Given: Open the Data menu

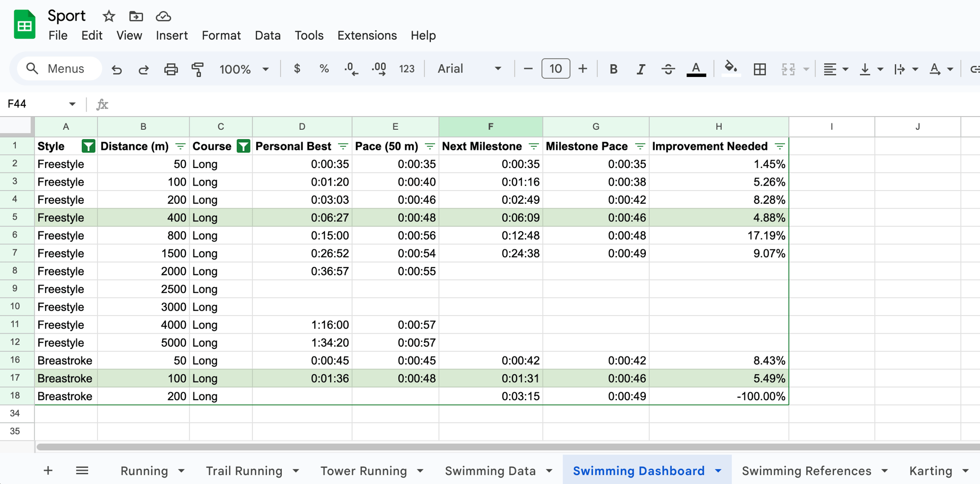Looking at the screenshot, I should click(268, 35).
